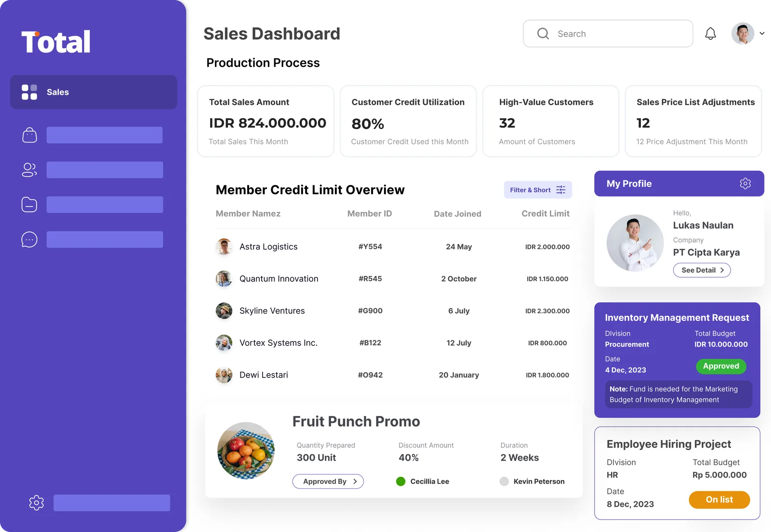Click green status dot beside Cecillia Lee
This screenshot has width=771, height=532.
tap(400, 481)
